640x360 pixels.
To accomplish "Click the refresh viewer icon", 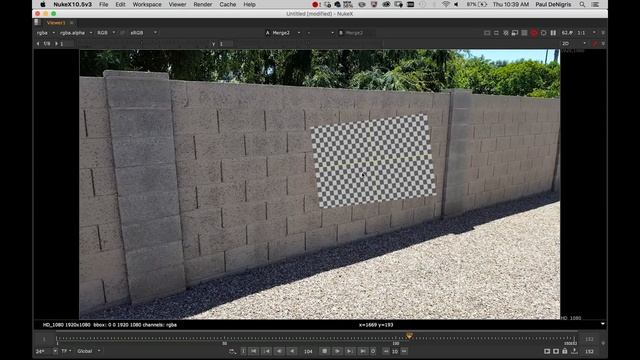I will tap(543, 33).
